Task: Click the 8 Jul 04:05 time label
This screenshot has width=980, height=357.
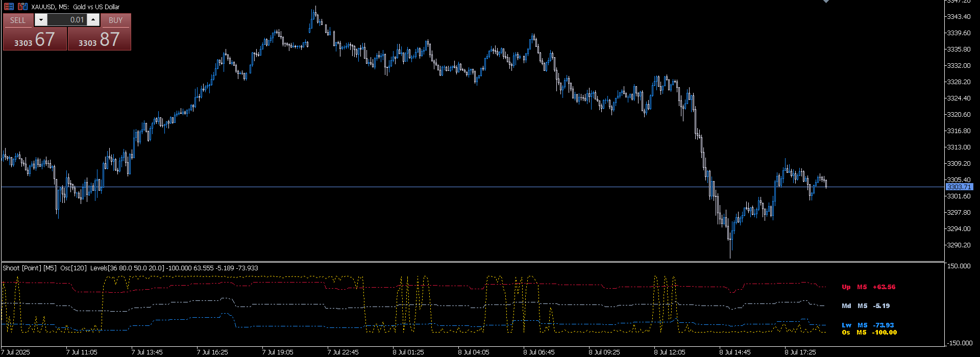Action: [x=474, y=352]
